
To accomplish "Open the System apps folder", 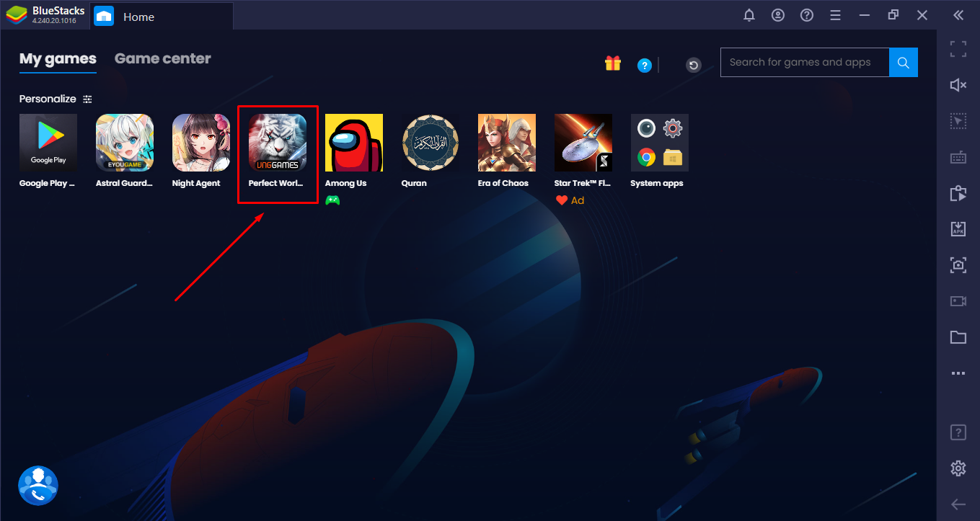I will 660,143.
